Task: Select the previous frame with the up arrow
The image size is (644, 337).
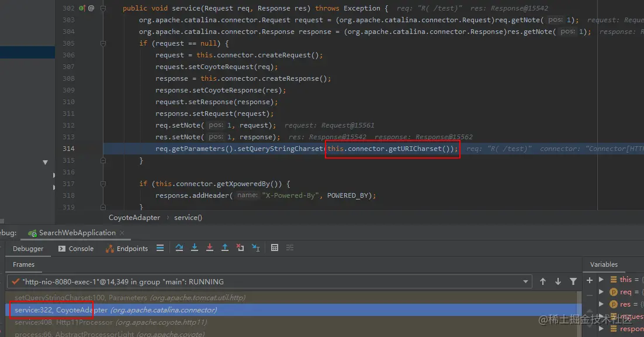Action: tap(542, 281)
